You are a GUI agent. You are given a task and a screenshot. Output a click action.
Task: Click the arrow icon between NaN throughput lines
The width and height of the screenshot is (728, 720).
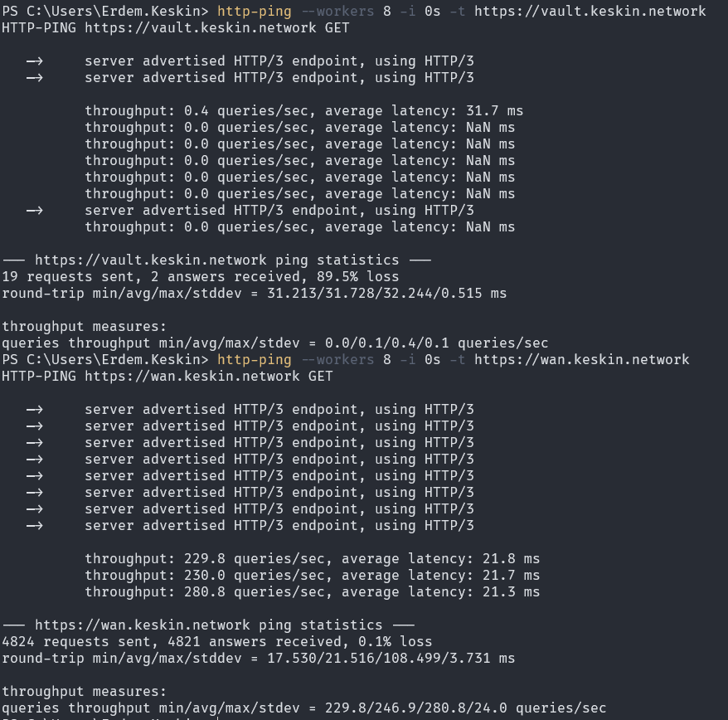(34, 211)
